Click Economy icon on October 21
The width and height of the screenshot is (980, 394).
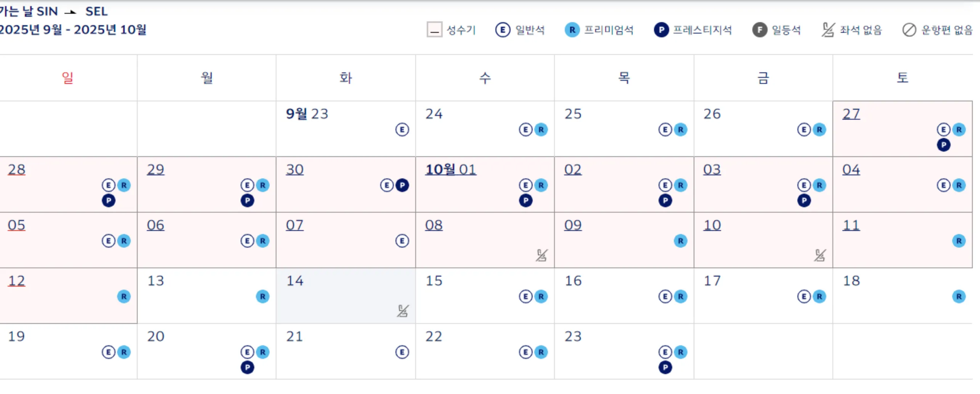pos(402,352)
